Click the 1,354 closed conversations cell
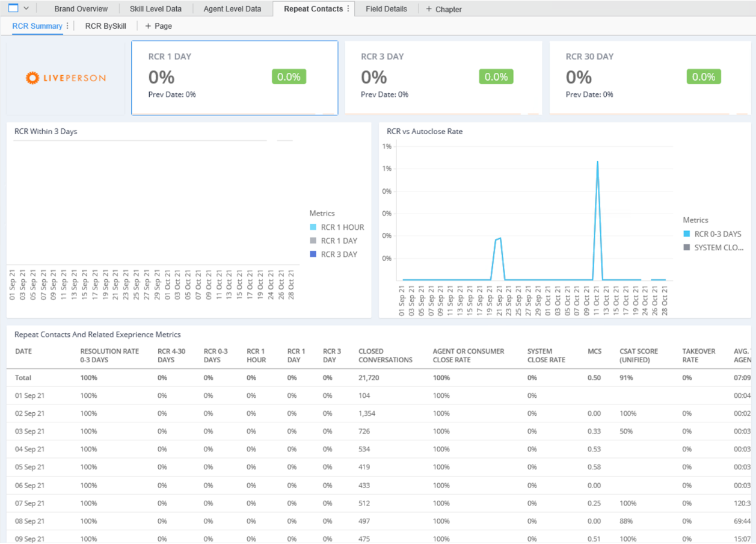 pyautogui.click(x=367, y=414)
